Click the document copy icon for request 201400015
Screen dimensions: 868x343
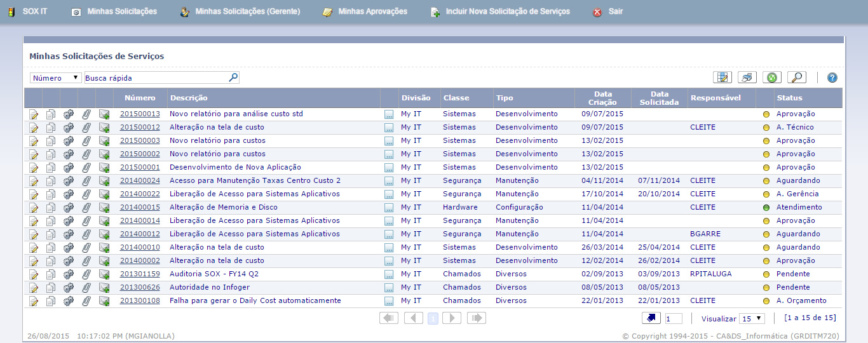pos(51,208)
